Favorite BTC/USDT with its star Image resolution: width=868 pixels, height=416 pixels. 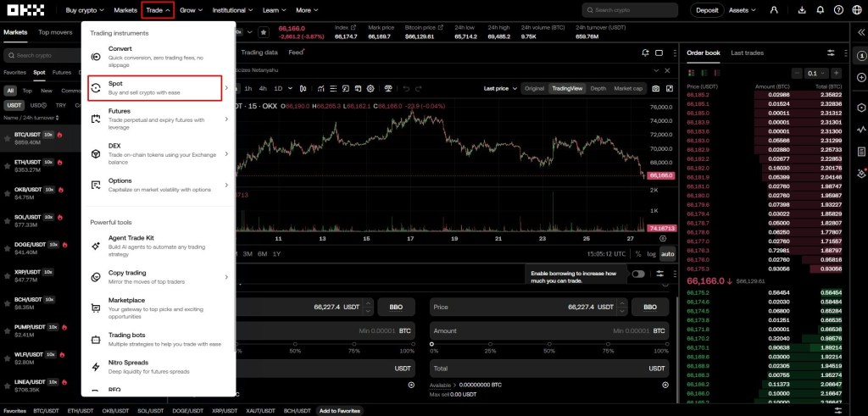[x=7, y=138]
